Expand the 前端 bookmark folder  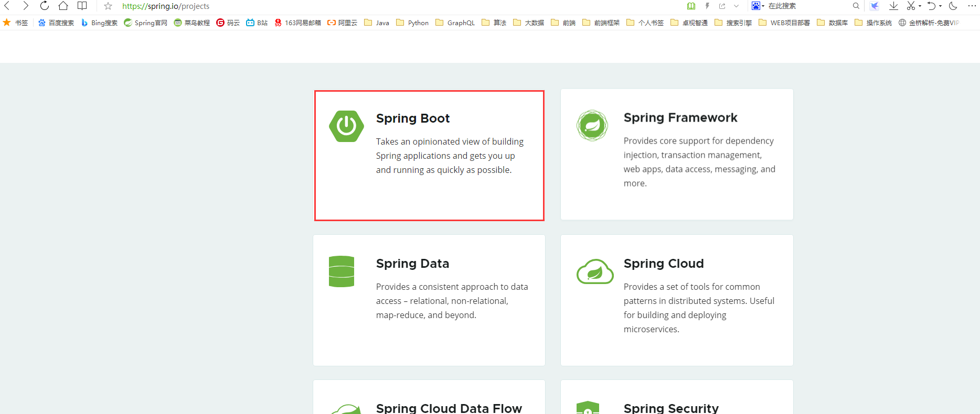click(563, 23)
